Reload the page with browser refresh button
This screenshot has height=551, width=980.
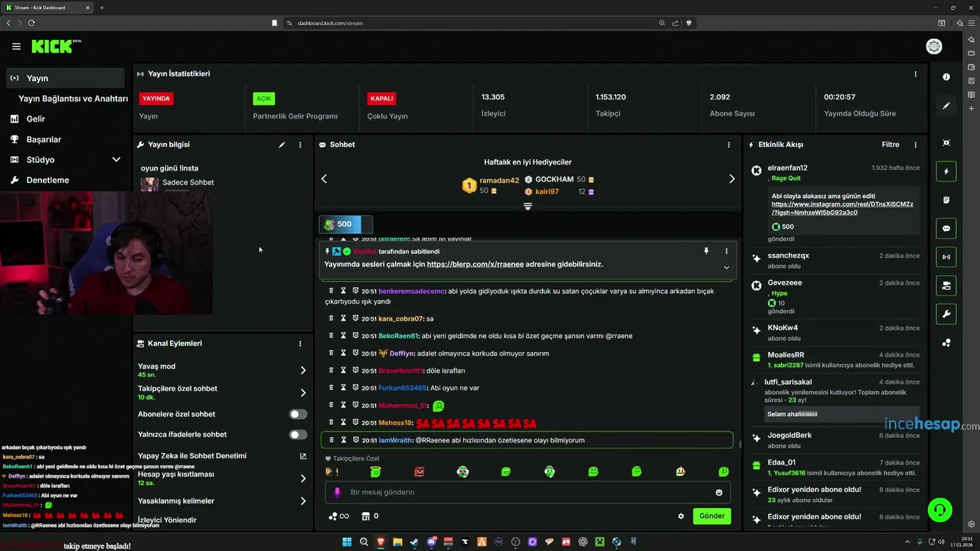pos(31,23)
